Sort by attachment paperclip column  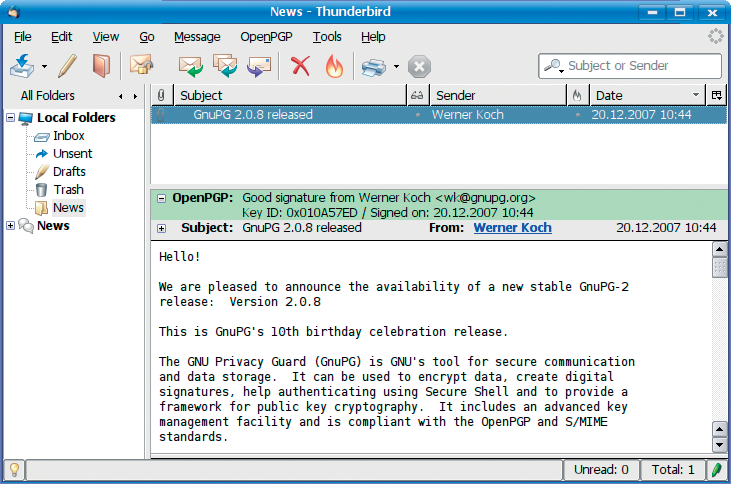(161, 96)
